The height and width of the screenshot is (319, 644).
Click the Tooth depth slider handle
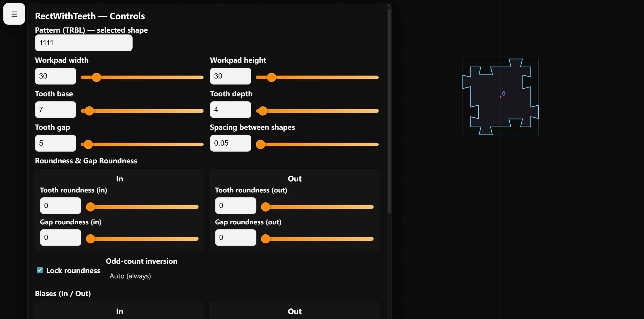click(x=263, y=111)
